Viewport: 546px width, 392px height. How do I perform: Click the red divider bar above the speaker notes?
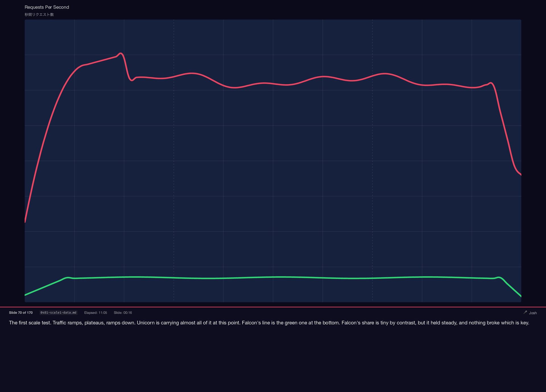click(273, 307)
